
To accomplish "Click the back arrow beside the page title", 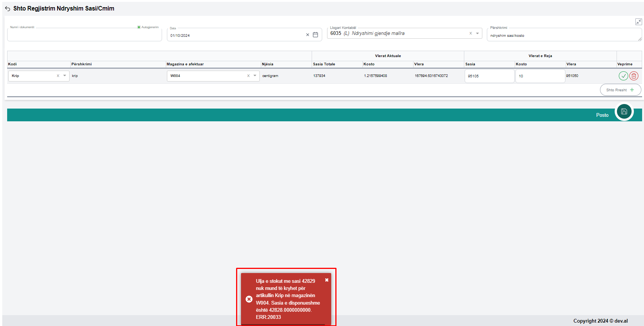I will pyautogui.click(x=8, y=9).
